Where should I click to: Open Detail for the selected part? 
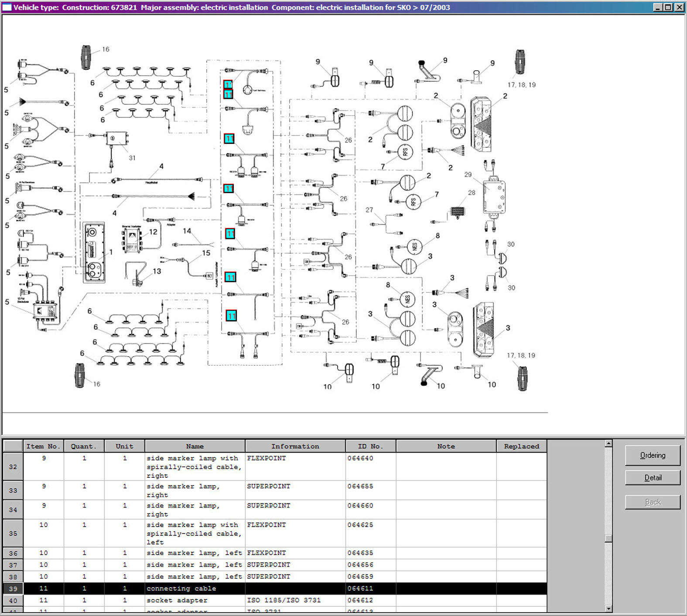click(x=652, y=478)
